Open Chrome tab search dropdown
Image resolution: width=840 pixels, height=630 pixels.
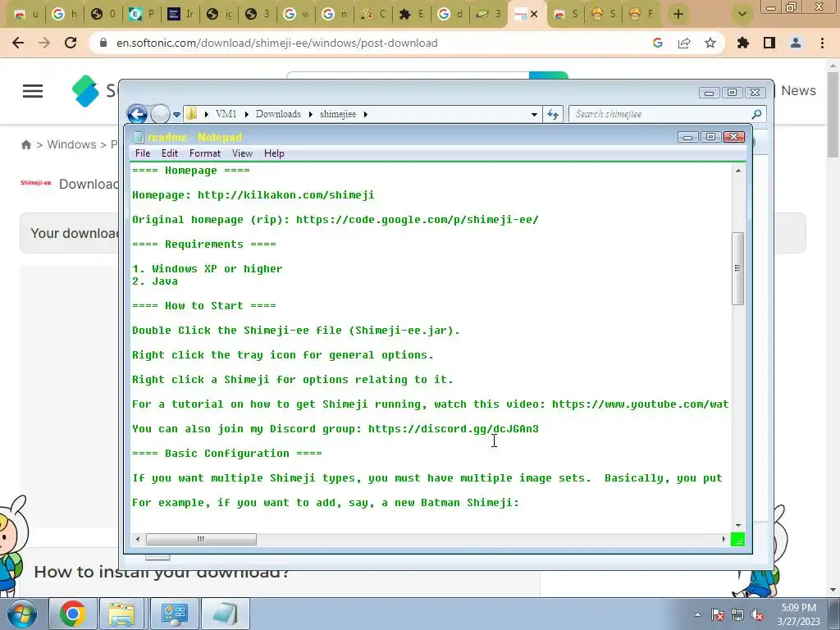(742, 14)
